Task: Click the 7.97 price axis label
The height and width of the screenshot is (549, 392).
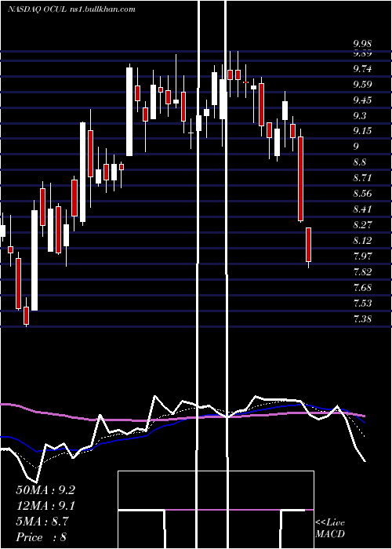Action: point(362,256)
